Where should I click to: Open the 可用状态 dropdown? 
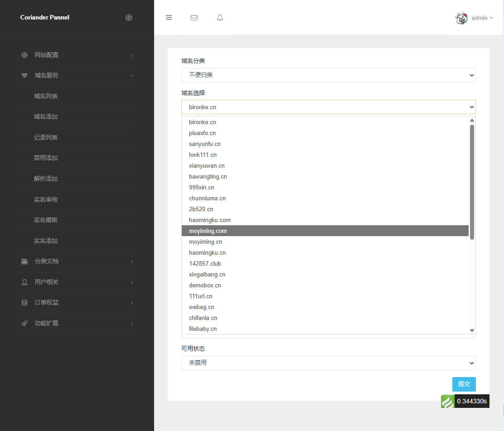coord(328,363)
